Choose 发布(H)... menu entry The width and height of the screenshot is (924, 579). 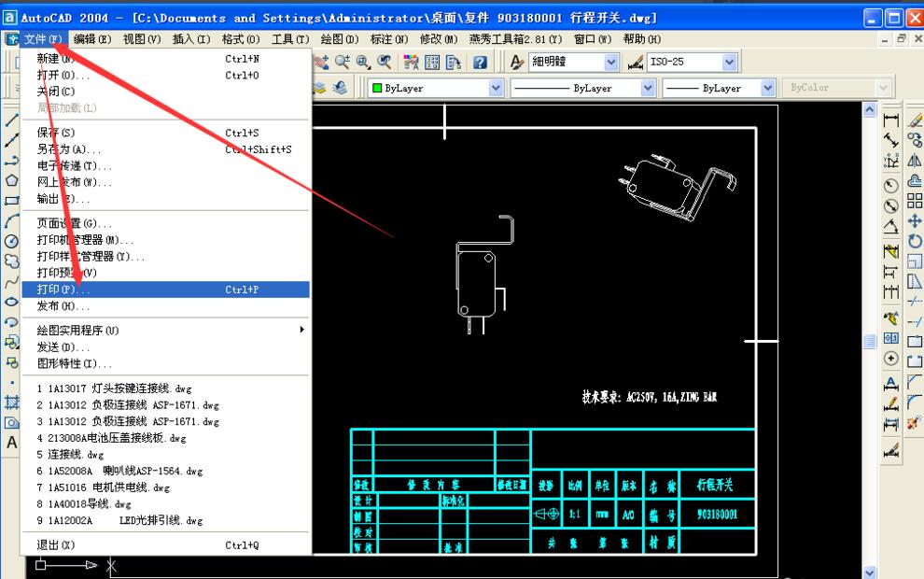[165, 306]
